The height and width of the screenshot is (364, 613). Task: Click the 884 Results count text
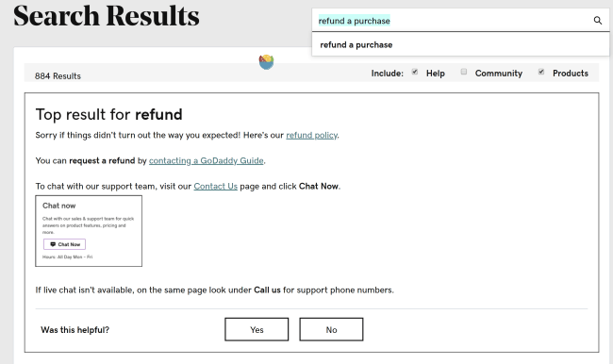(x=58, y=75)
